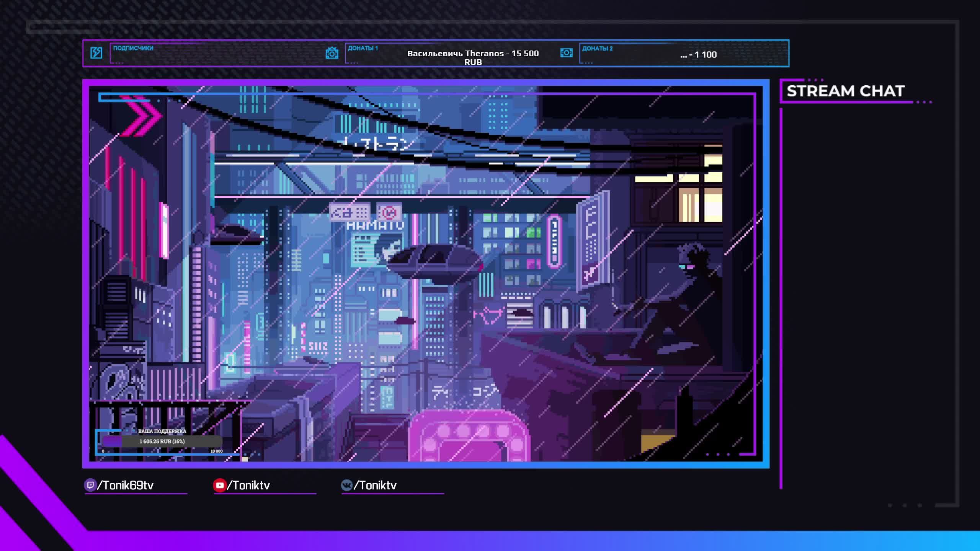The width and height of the screenshot is (980, 551).
Task: Click the banknote icon beside Донаты 2
Action: coord(566,53)
